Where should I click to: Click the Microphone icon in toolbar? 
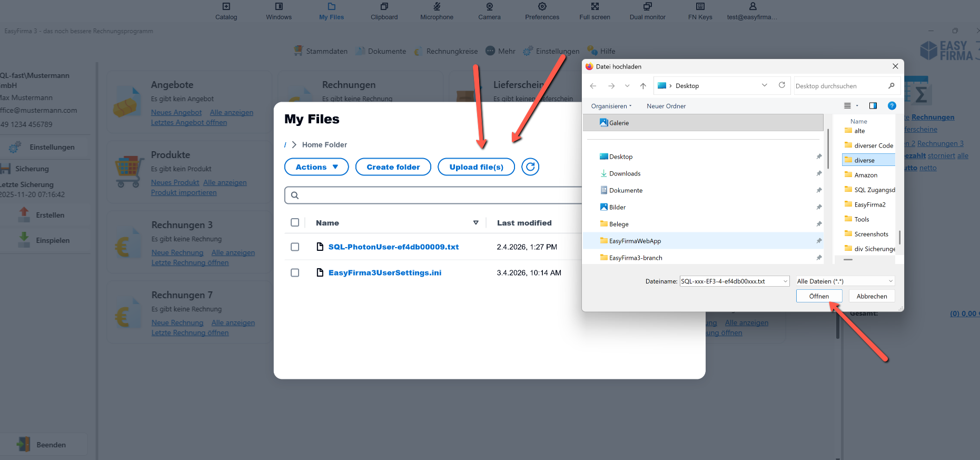(437, 11)
